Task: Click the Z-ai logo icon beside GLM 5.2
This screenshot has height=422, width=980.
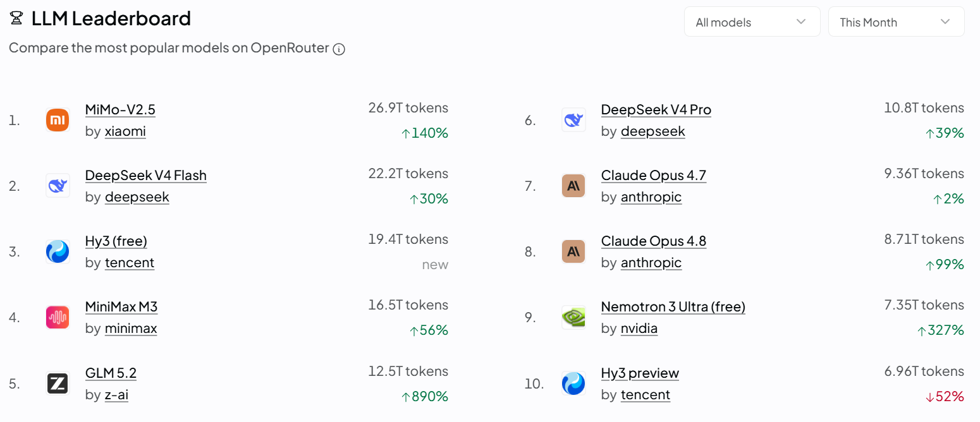Action: (58, 383)
